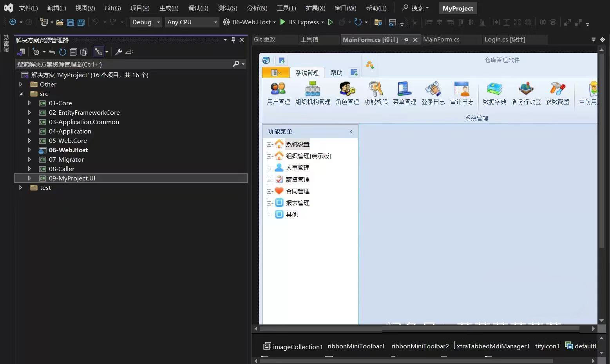Select the 系统管理 ribbon tab
The width and height of the screenshot is (610, 364).
tap(307, 73)
